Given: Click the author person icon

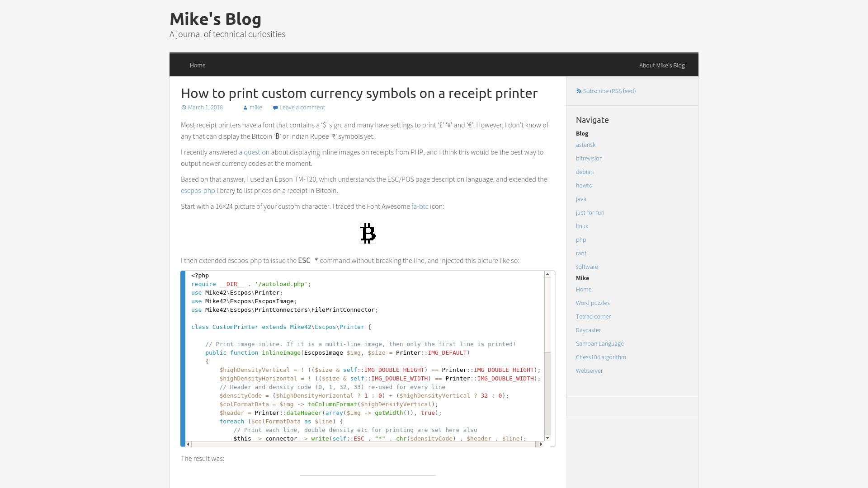Looking at the screenshot, I should tap(245, 108).
